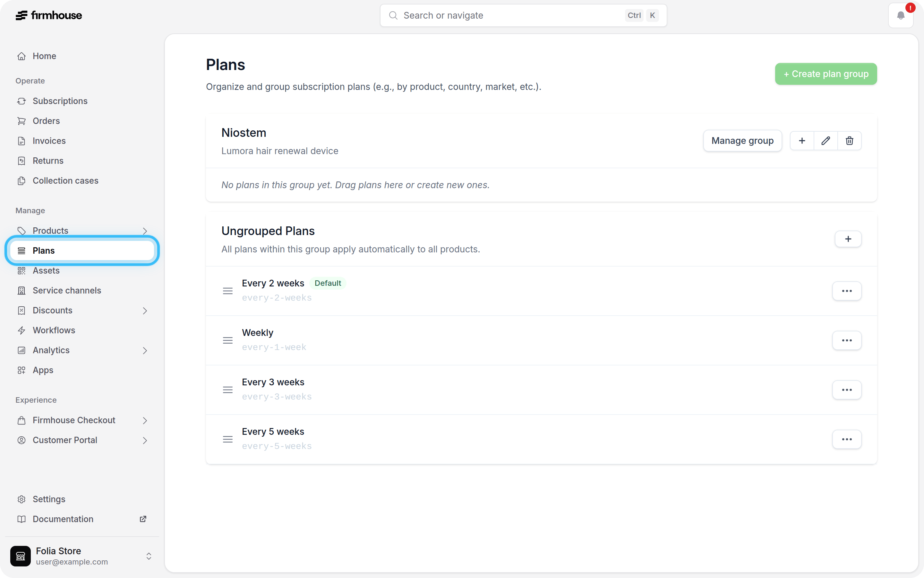This screenshot has width=924, height=578.
Task: Click drag handle of Every 5 weeks
Action: pos(227,439)
